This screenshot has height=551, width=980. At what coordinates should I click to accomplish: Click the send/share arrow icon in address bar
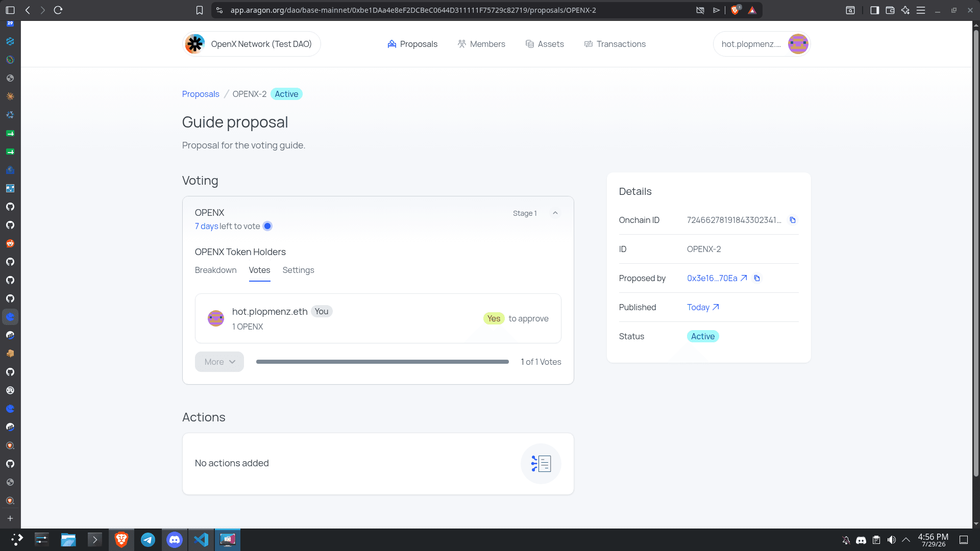click(x=717, y=10)
